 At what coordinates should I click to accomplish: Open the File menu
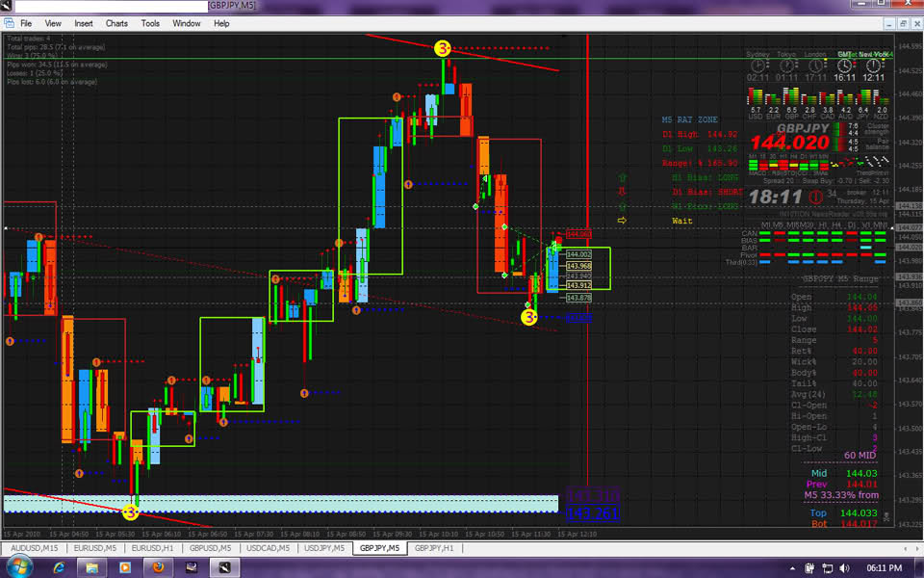tap(26, 23)
